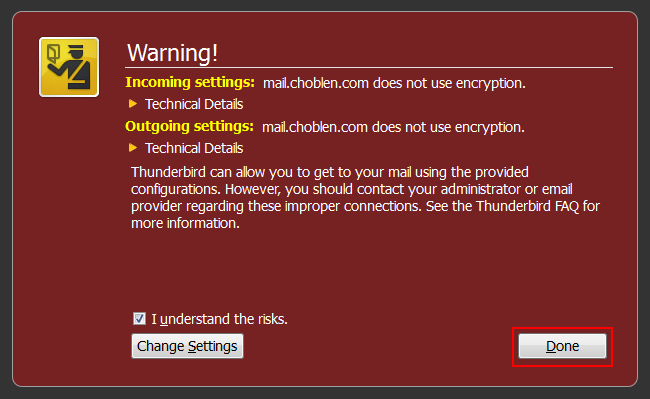Click the orange triangle below Outgoing settings
Screen dimensions: 650x399
[133, 148]
